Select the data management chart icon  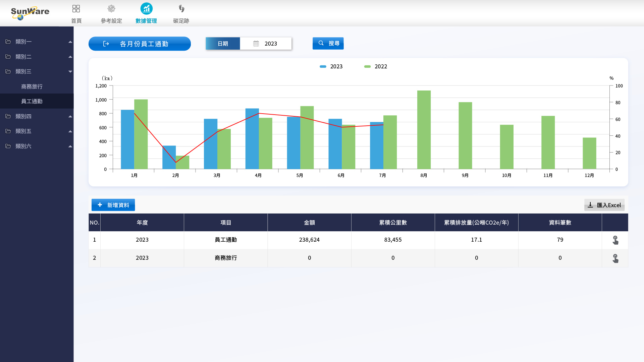[146, 9]
